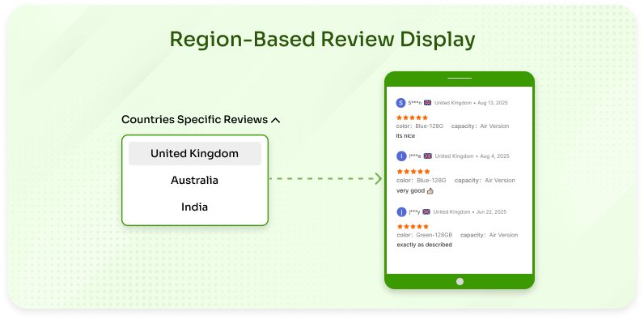This screenshot has height=320, width=644.
Task: Click the UK flag beside j***y
Action: pos(426,212)
